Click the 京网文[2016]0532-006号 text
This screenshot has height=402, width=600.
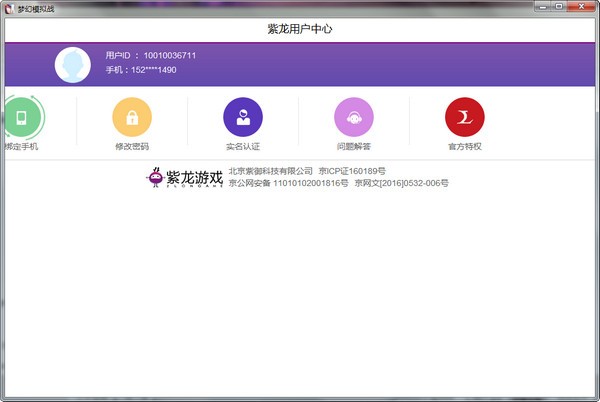click(402, 183)
